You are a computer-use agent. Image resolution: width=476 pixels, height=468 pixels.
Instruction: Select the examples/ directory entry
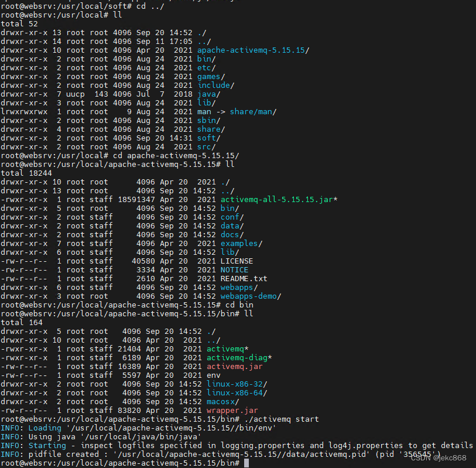[x=241, y=244]
